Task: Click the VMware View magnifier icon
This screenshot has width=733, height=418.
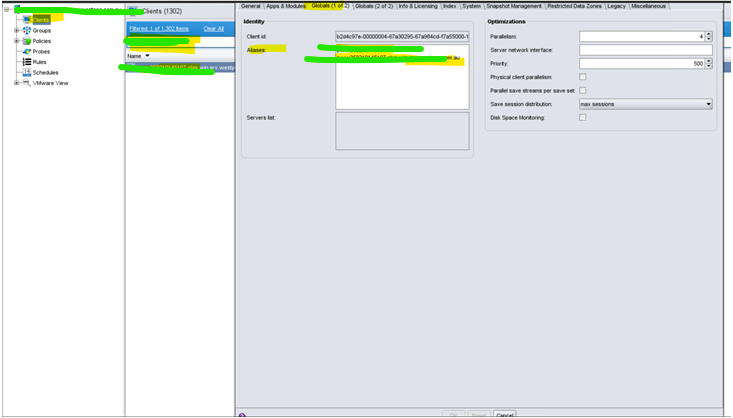Action: (27, 83)
